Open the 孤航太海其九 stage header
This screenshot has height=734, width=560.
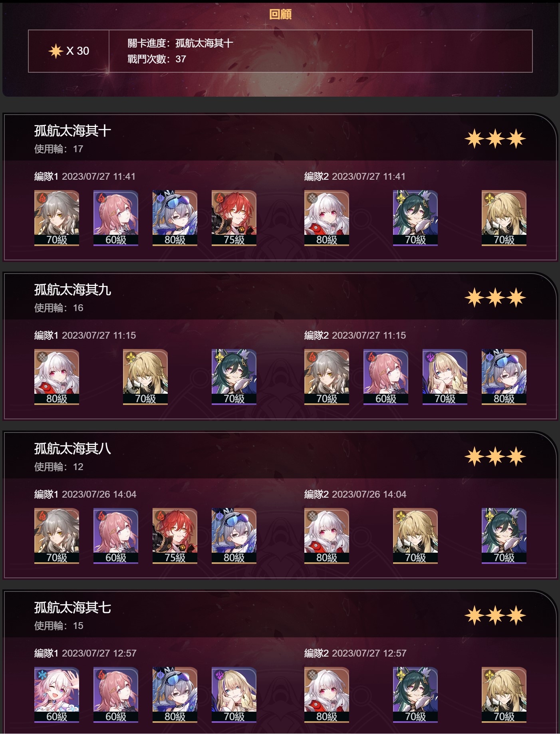(72, 290)
